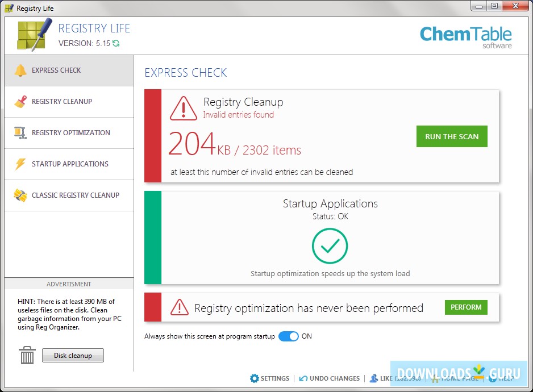Image resolution: width=533 pixels, height=392 pixels.
Task: Click the ADVERTISMENT panel header
Action: 69,284
